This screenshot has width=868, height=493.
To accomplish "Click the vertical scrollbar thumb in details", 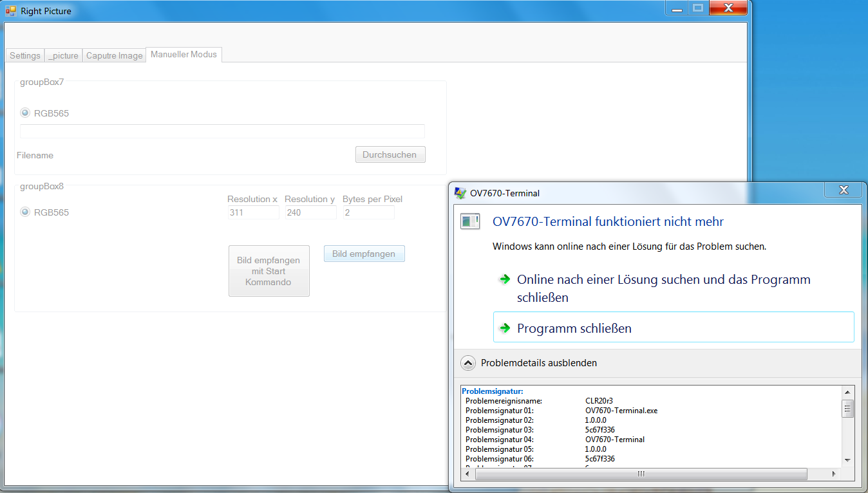I will [x=848, y=409].
